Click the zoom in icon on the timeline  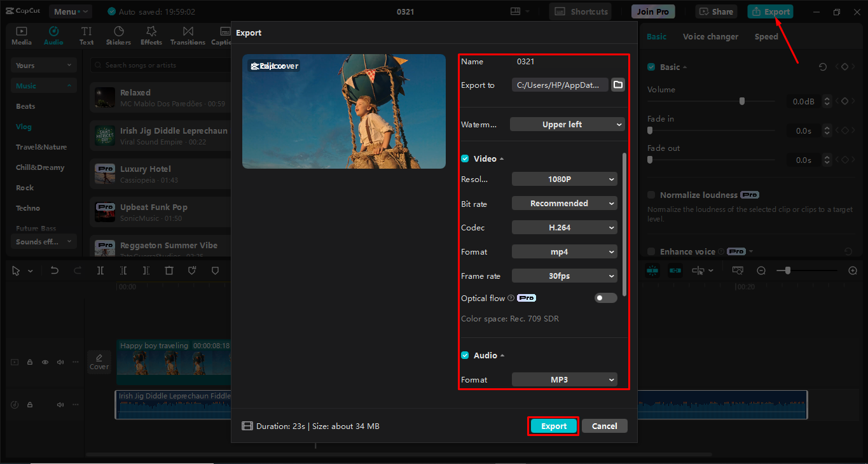(x=853, y=270)
